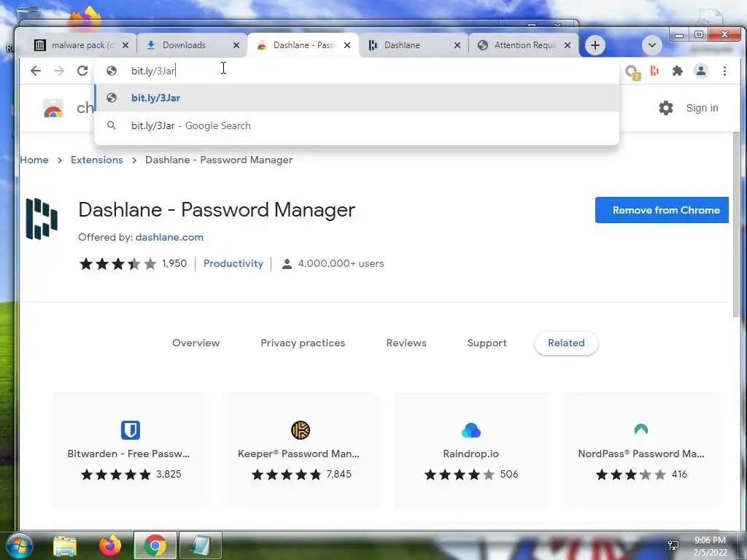Open the Dashlane extension icon in the toolbar
747x560 pixels.
point(654,71)
